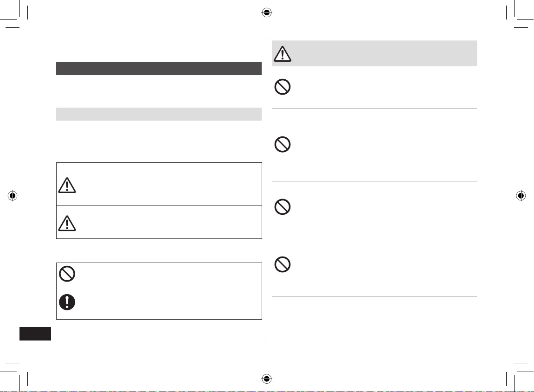534x392 pixels.
Task: Click the registration crosshair on left margin
Action: point(13,196)
